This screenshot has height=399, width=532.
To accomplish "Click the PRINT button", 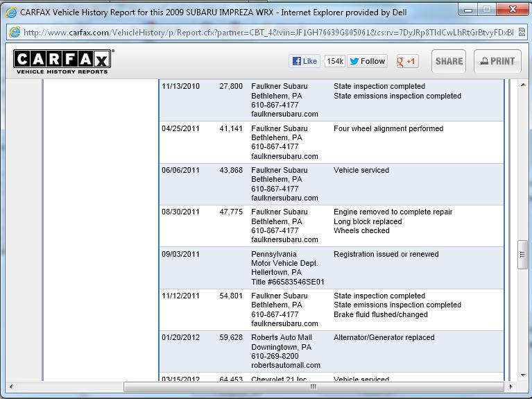I will click(x=497, y=61).
